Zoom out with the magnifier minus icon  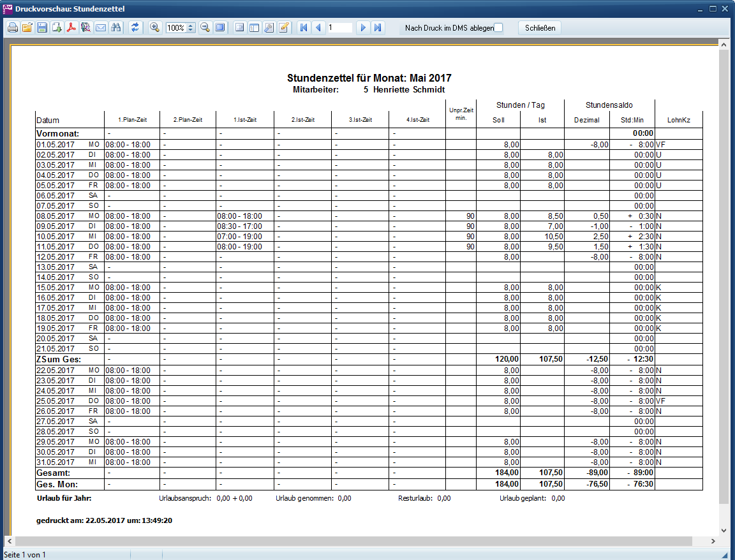click(x=205, y=28)
